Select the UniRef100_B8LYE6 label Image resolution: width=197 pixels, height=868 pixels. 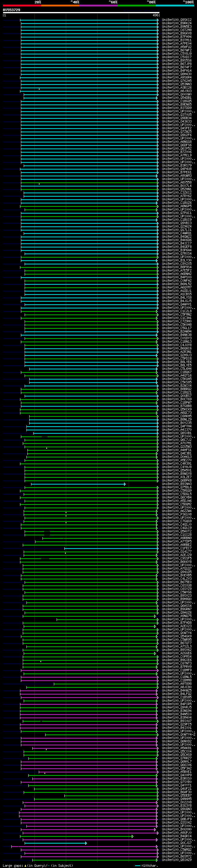(177, 362)
